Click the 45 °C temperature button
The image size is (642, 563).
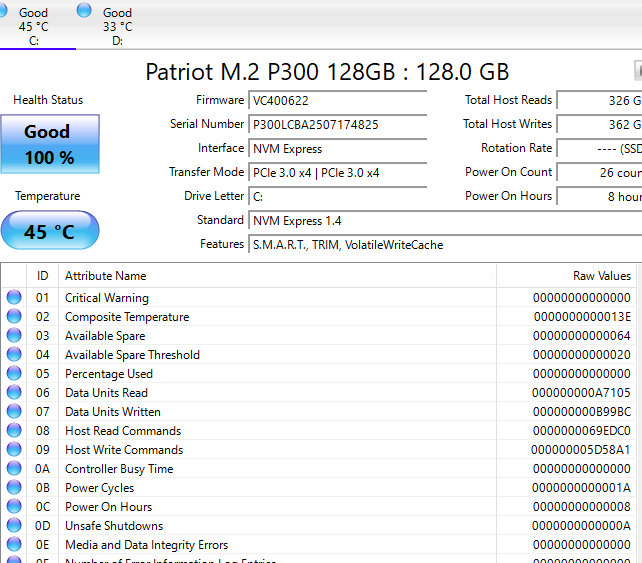[x=50, y=231]
